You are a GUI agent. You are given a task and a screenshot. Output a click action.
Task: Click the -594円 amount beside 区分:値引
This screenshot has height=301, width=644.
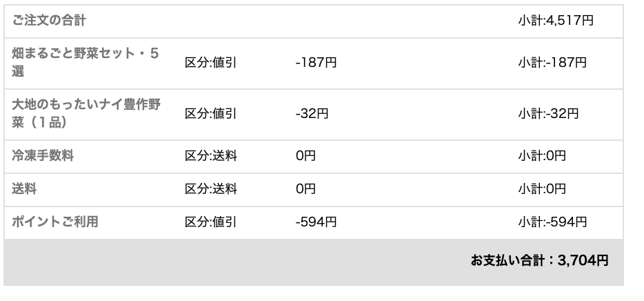[x=316, y=222]
